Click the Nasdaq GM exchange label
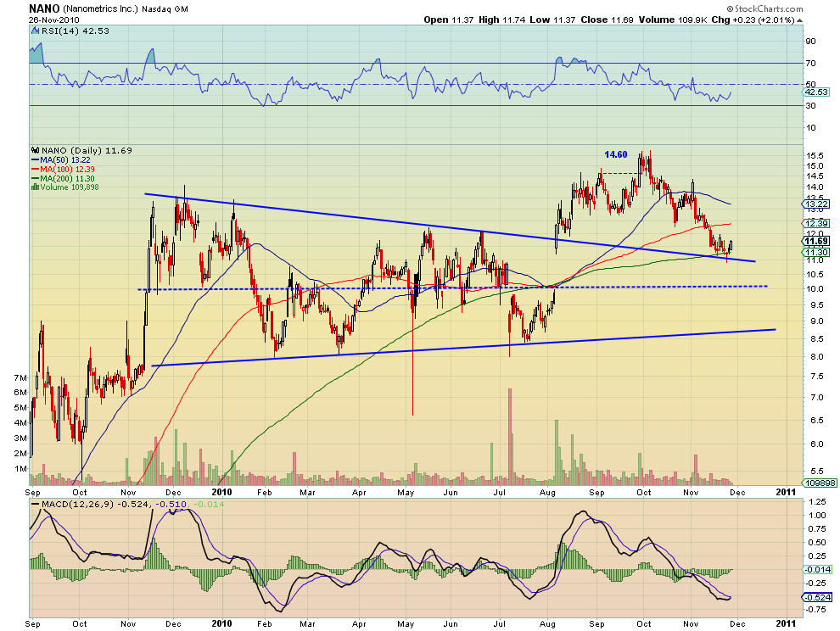The image size is (840, 631). coord(165,9)
